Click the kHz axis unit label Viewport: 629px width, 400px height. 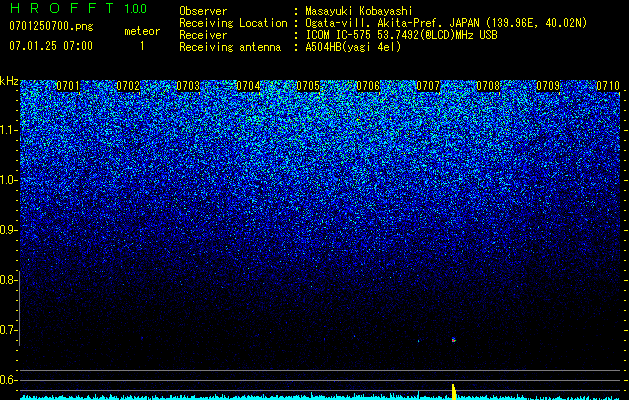pos(9,81)
